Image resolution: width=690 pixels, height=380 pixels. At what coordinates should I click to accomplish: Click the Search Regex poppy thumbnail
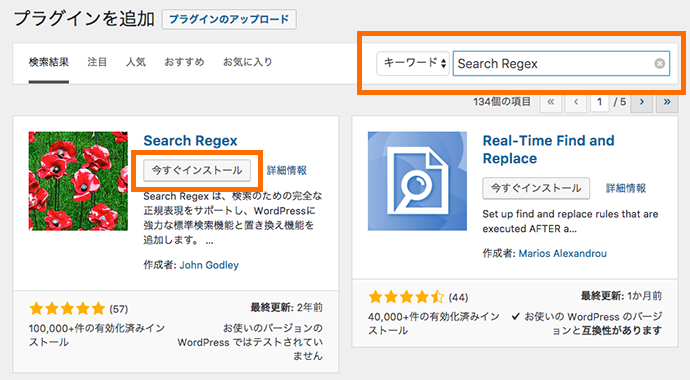point(78,181)
